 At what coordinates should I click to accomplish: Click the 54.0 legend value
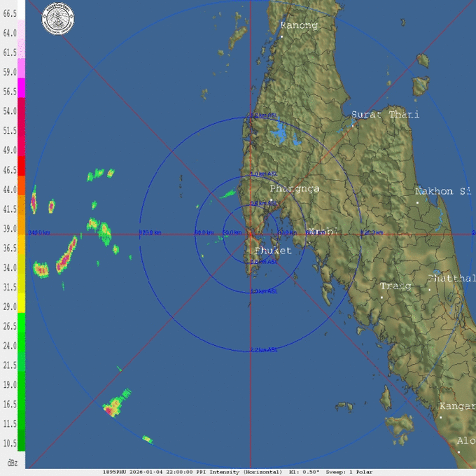[10, 111]
